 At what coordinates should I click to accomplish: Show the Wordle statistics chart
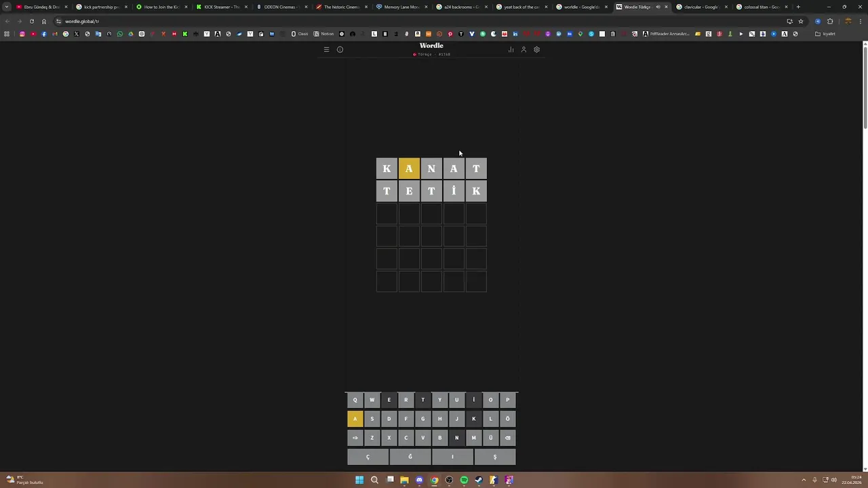(x=511, y=49)
